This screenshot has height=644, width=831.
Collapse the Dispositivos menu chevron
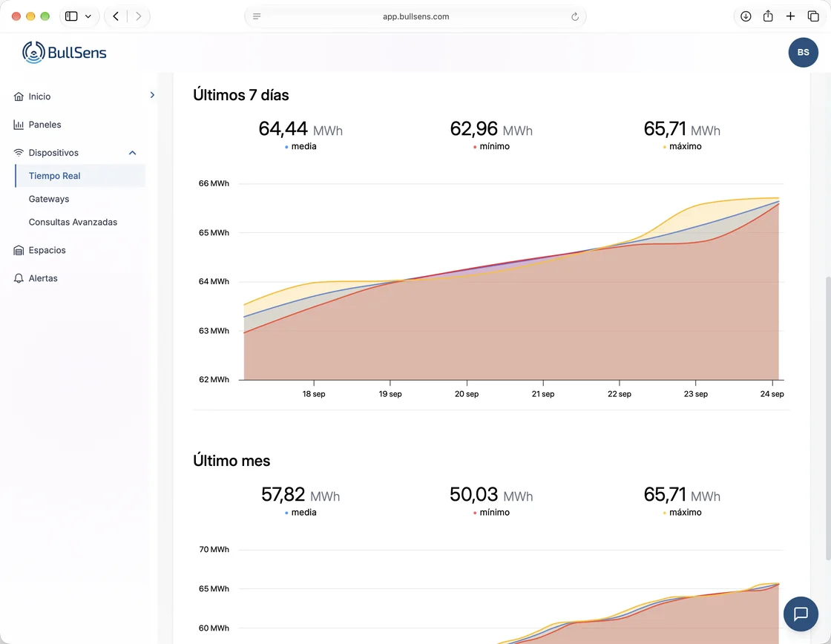[x=133, y=153]
